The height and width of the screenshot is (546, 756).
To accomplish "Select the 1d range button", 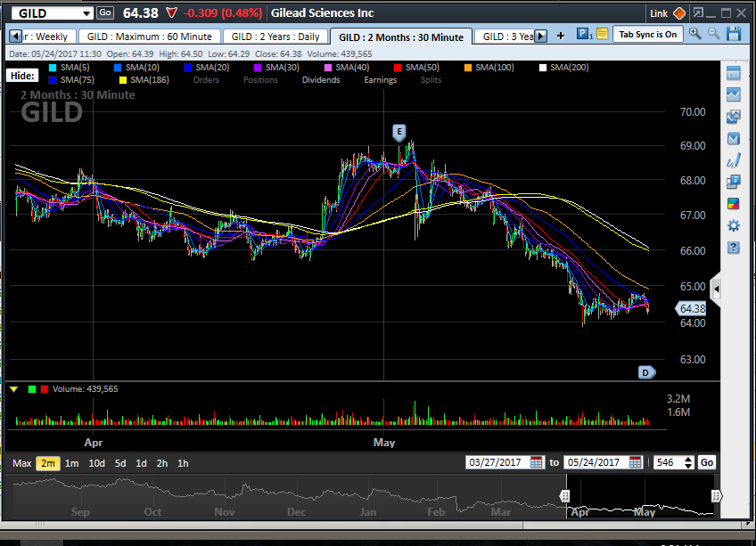I will coord(141,463).
